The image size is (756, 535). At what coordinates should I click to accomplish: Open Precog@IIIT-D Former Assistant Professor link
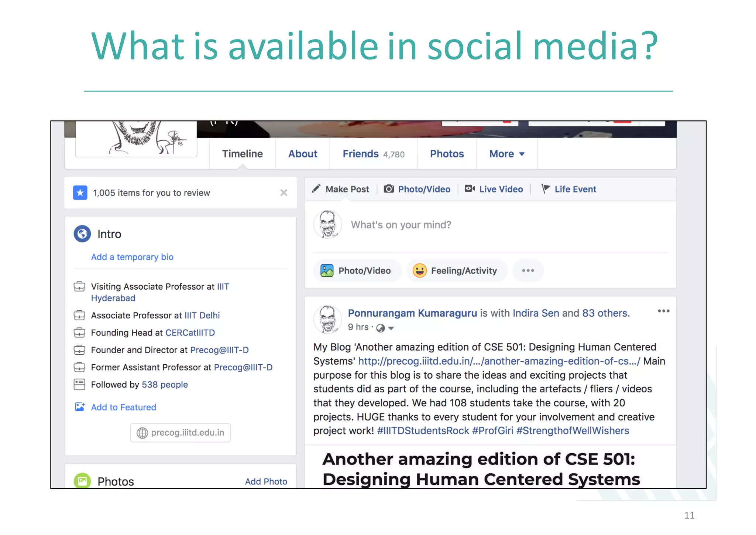(x=243, y=367)
